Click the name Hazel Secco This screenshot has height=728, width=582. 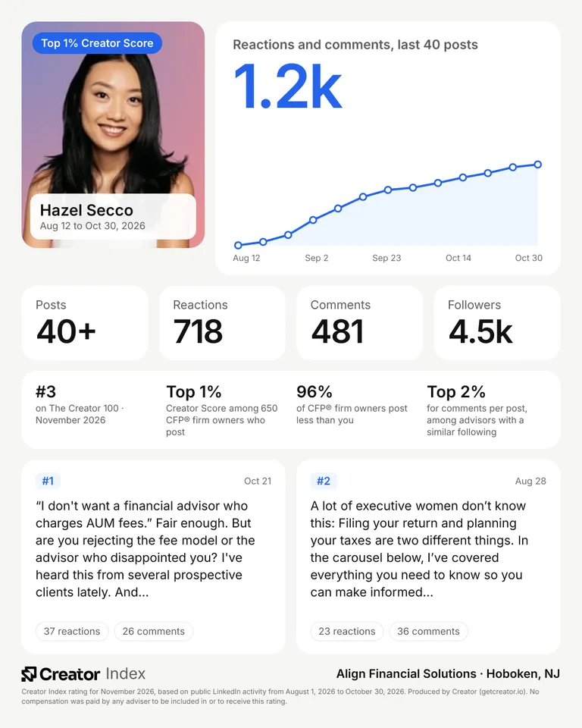coord(86,210)
